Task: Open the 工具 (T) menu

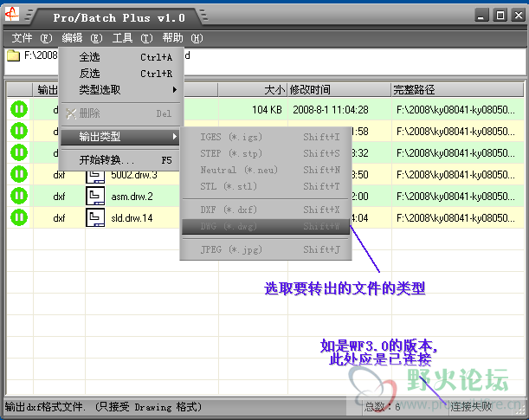Action: (x=132, y=38)
